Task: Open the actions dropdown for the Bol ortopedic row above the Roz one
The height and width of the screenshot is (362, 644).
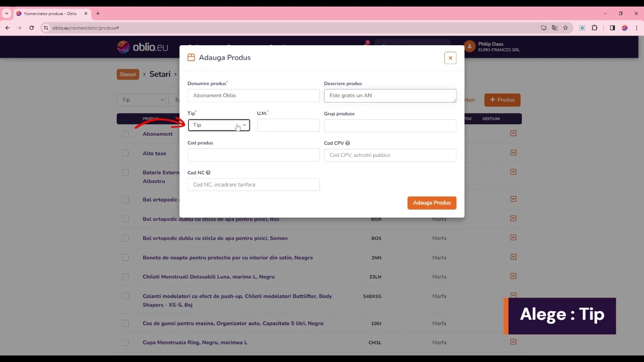Action: (x=513, y=199)
